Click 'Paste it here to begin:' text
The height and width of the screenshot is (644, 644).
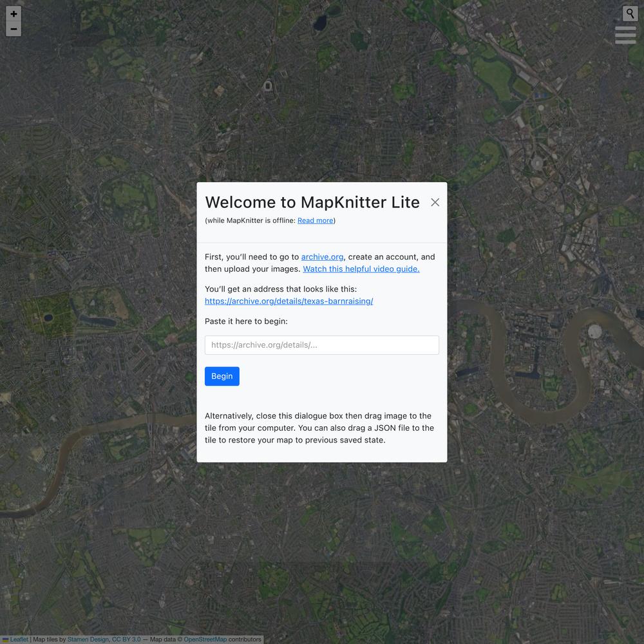(x=246, y=321)
